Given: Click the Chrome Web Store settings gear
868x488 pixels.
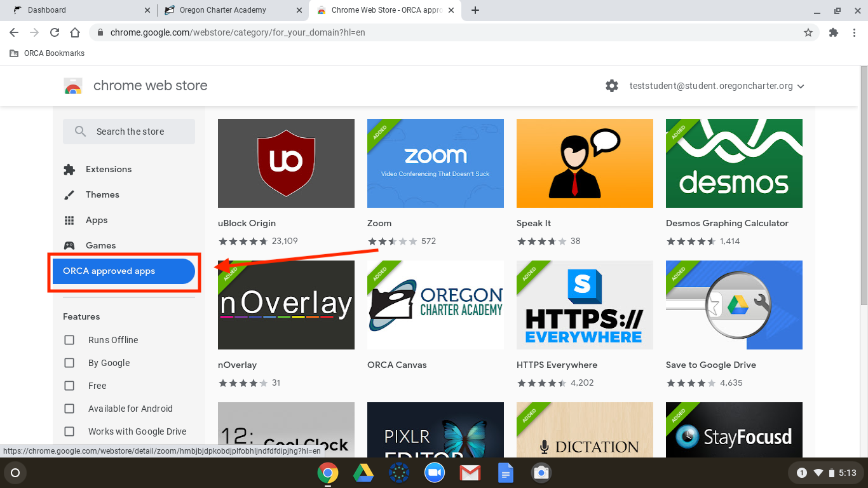Looking at the screenshot, I should pos(612,86).
